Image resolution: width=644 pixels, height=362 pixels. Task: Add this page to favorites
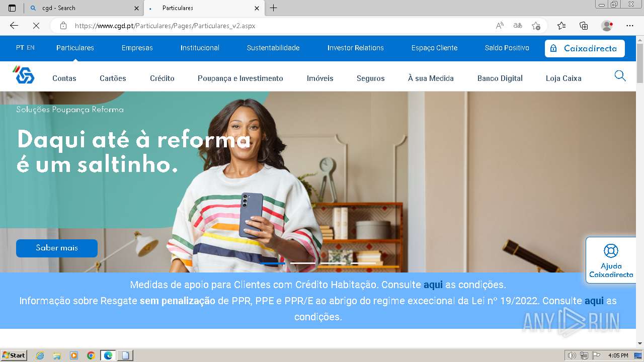coord(536,26)
